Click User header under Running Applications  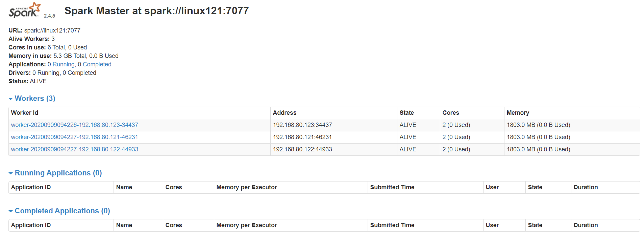click(x=492, y=187)
